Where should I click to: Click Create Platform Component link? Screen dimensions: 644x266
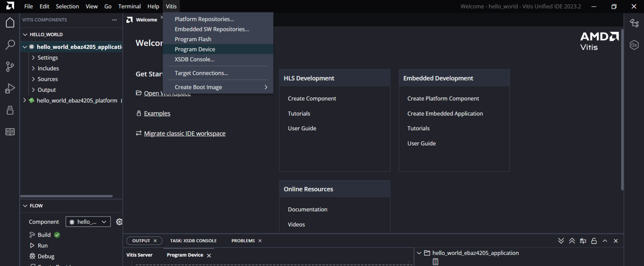pyautogui.click(x=443, y=98)
